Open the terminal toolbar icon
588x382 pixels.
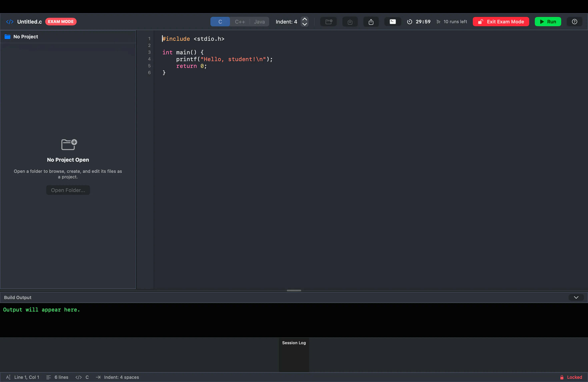393,22
